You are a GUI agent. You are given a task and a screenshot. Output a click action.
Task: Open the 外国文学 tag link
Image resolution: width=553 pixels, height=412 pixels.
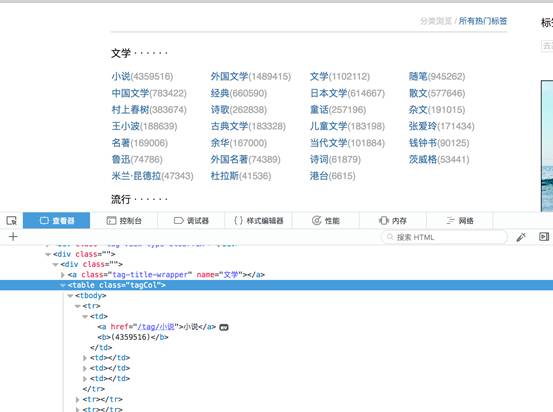coord(229,76)
